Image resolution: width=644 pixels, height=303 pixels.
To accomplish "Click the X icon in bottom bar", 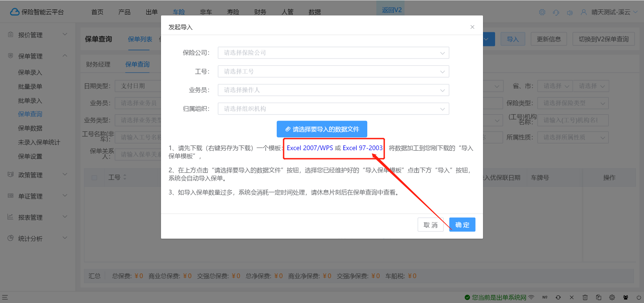I will point(572,297).
